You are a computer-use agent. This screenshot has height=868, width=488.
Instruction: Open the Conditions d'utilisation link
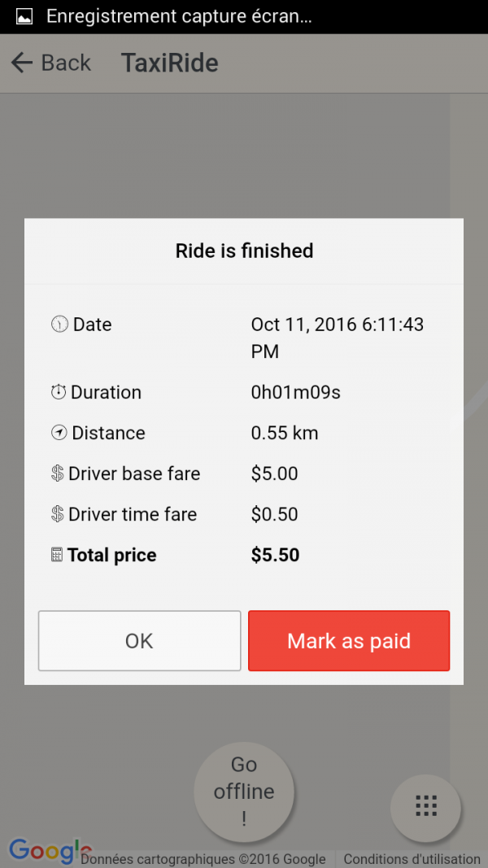point(412,859)
